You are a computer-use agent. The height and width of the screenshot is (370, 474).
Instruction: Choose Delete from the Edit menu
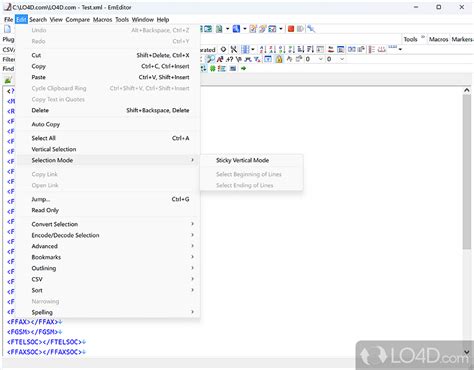point(108,110)
